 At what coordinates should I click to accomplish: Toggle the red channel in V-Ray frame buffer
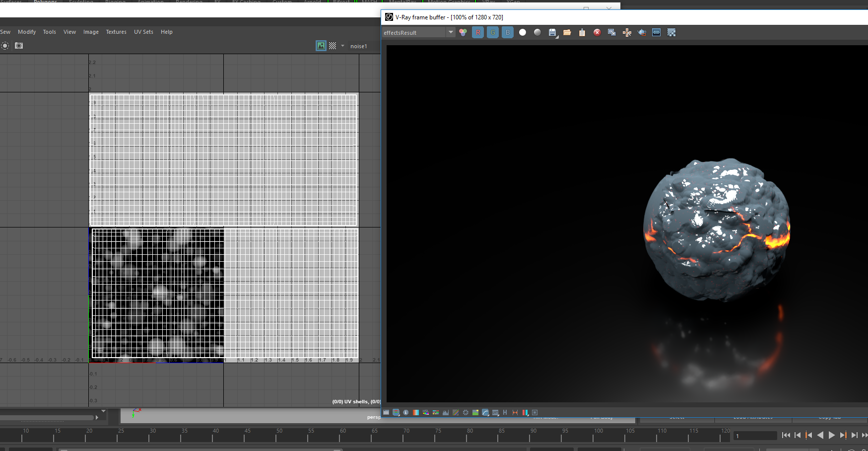coord(477,32)
